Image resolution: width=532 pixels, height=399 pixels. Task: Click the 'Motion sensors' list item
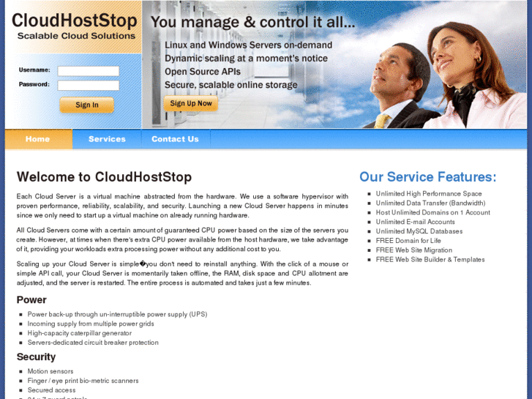tap(50, 371)
